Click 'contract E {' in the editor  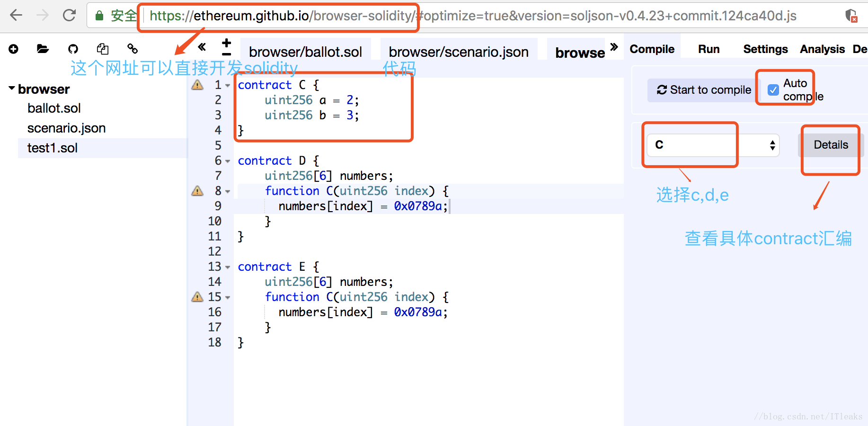pos(278,266)
